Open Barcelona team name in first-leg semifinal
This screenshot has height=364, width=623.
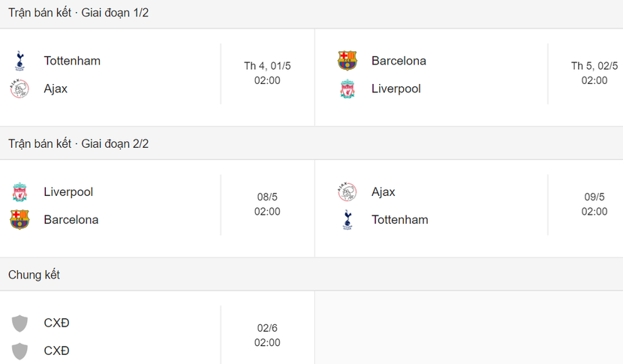coord(399,61)
